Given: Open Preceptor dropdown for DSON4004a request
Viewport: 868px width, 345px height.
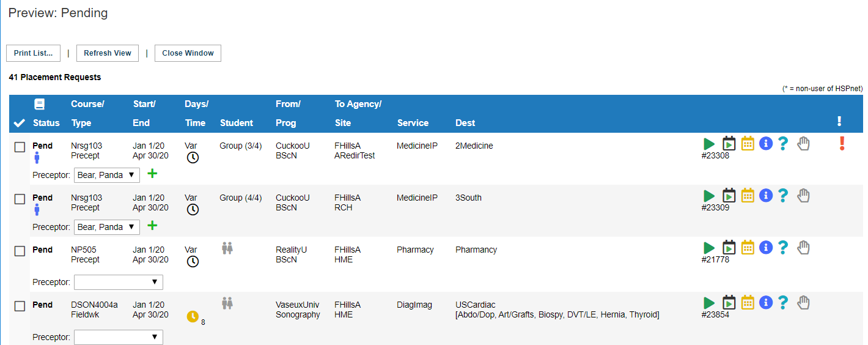Looking at the screenshot, I should pyautogui.click(x=119, y=337).
